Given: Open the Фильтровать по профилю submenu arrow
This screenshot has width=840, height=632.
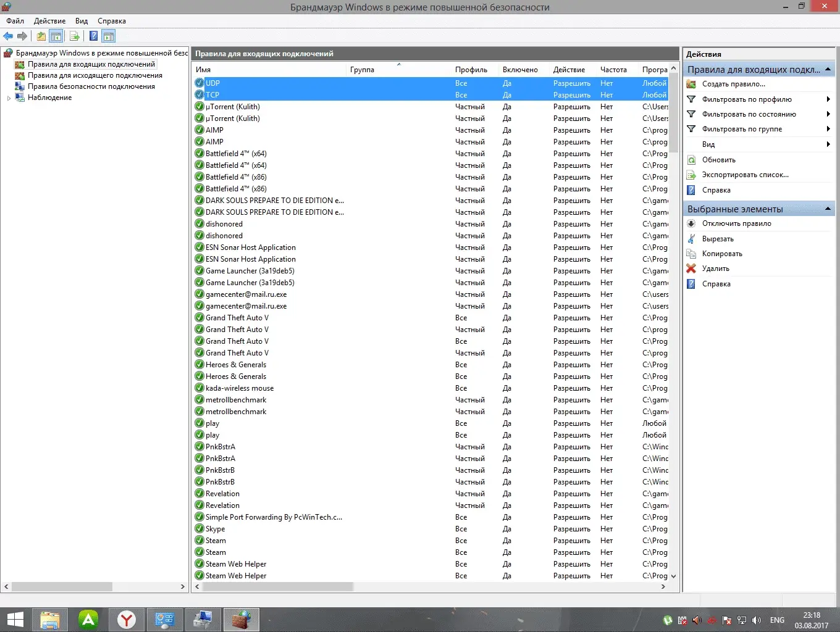Looking at the screenshot, I should (x=828, y=99).
